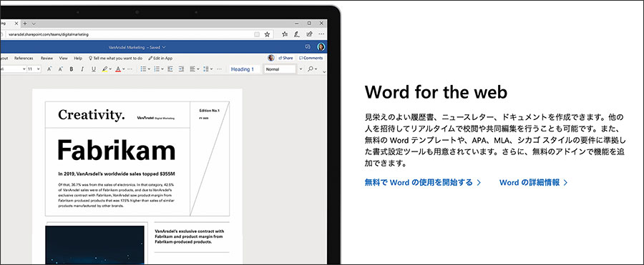
Task: Expand the numbering style dropdown arrow
Action: pos(162,69)
